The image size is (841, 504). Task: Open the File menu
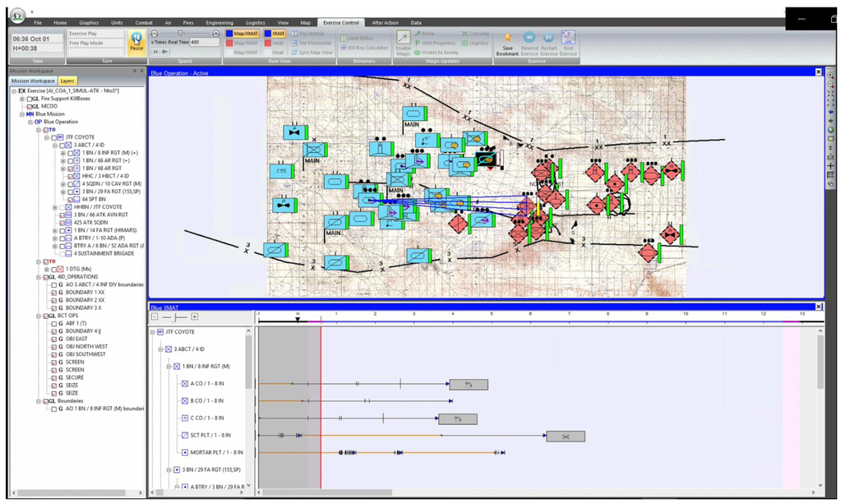(38, 22)
